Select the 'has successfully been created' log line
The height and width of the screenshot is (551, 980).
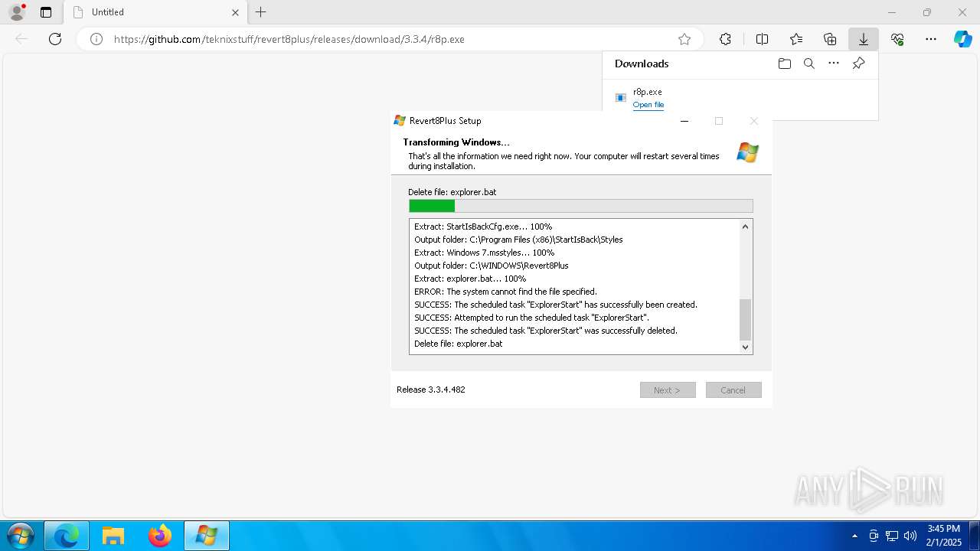coord(556,305)
